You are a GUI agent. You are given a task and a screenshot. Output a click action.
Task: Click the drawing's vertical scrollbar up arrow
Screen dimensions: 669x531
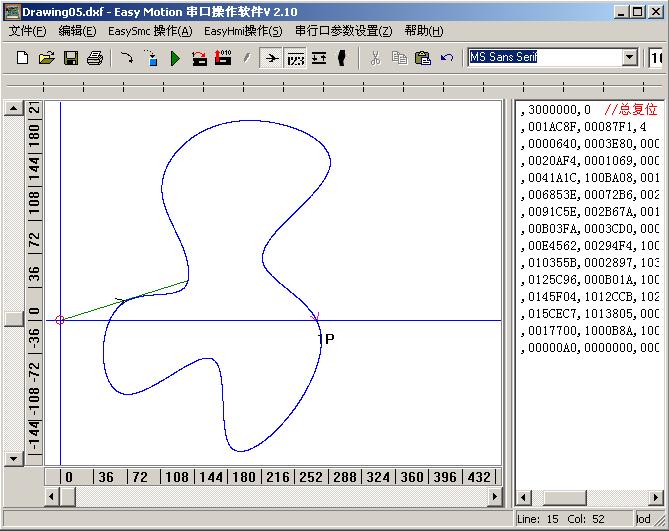(x=14, y=108)
